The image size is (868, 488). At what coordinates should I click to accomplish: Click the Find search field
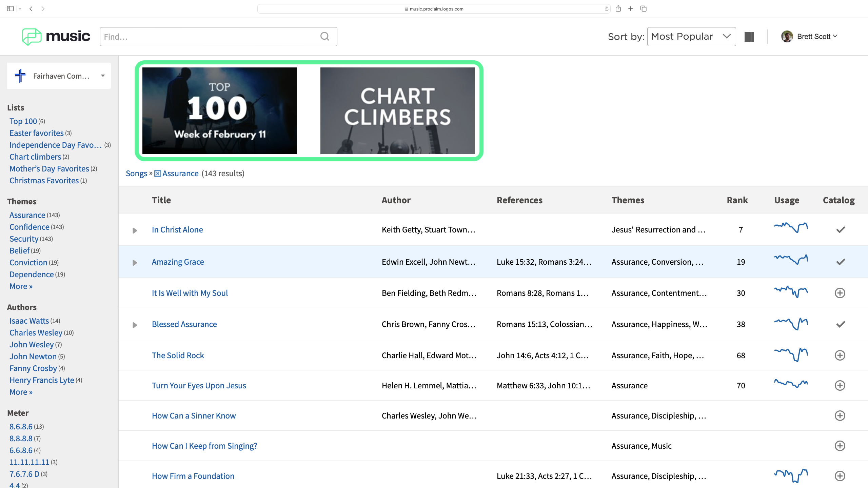point(210,37)
